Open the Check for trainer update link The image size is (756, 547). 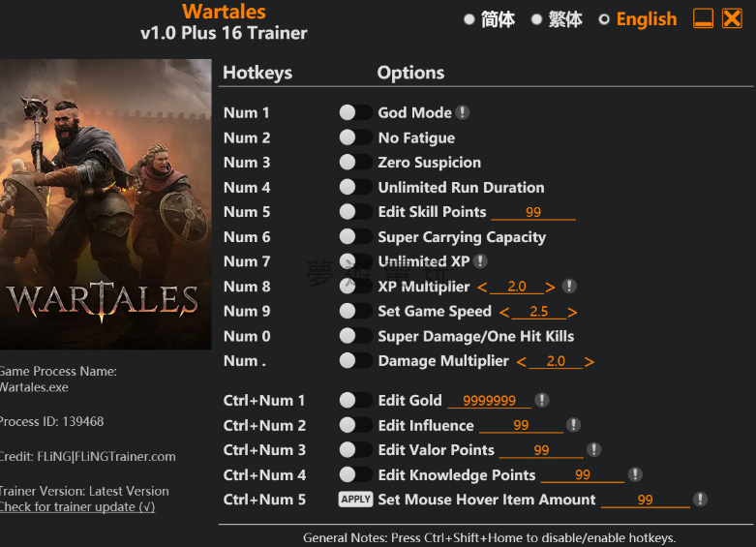[76, 506]
